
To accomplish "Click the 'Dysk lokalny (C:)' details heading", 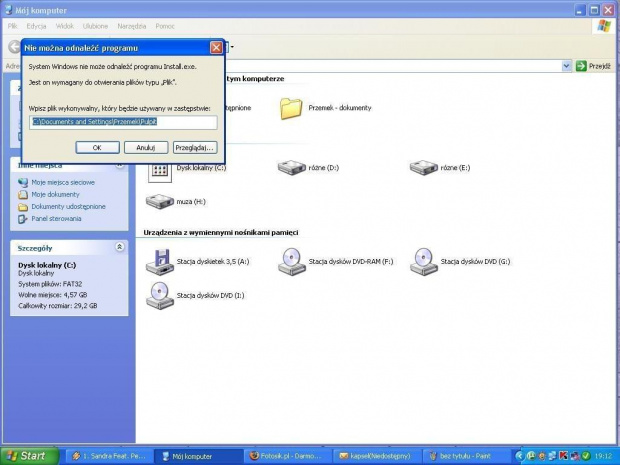I will pyautogui.click(x=47, y=265).
